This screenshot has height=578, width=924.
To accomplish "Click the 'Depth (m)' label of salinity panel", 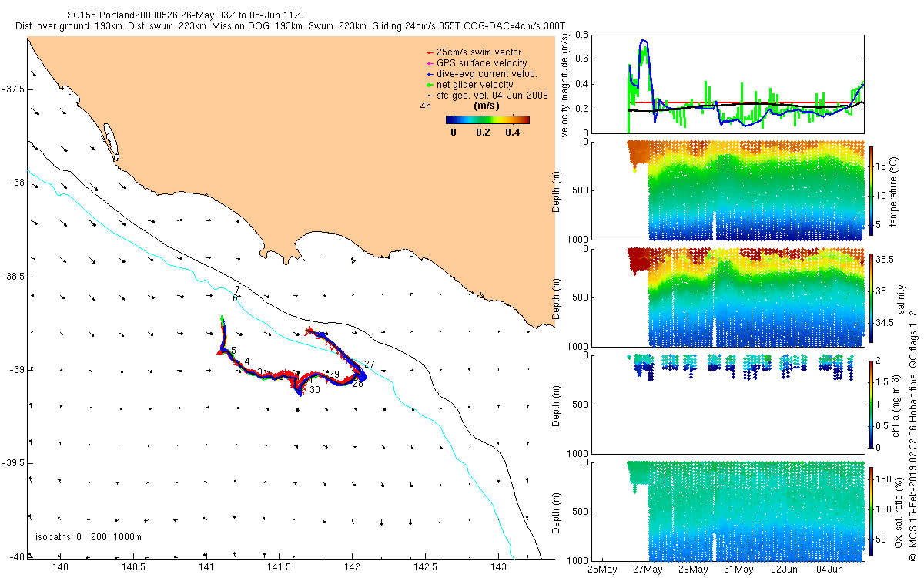I will click(x=557, y=297).
